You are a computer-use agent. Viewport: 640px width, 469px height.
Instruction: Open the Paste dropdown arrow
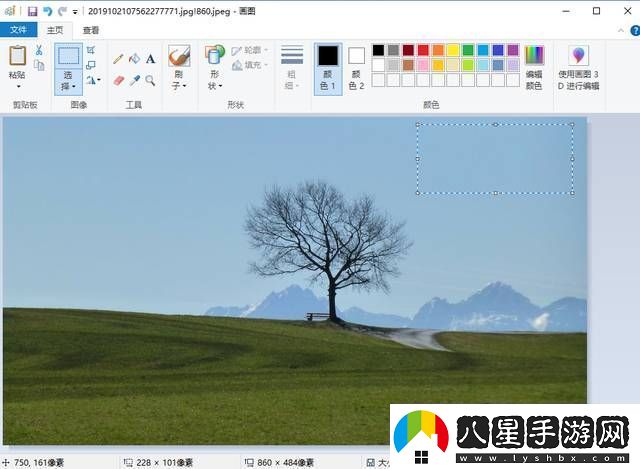(18, 87)
